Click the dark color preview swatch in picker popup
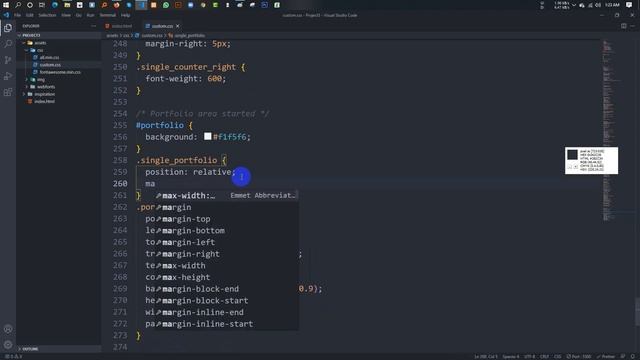Image resolution: width=640 pixels, height=360 pixels. [573, 154]
